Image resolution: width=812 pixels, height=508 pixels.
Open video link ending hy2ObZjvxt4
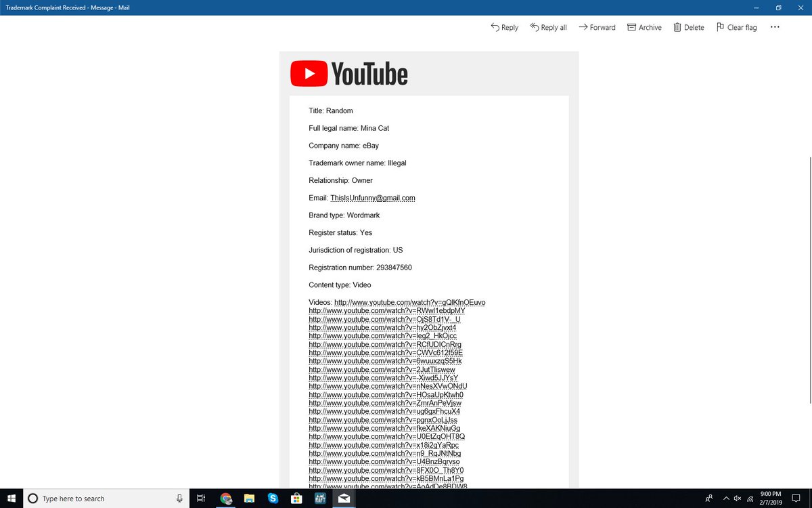382,327
